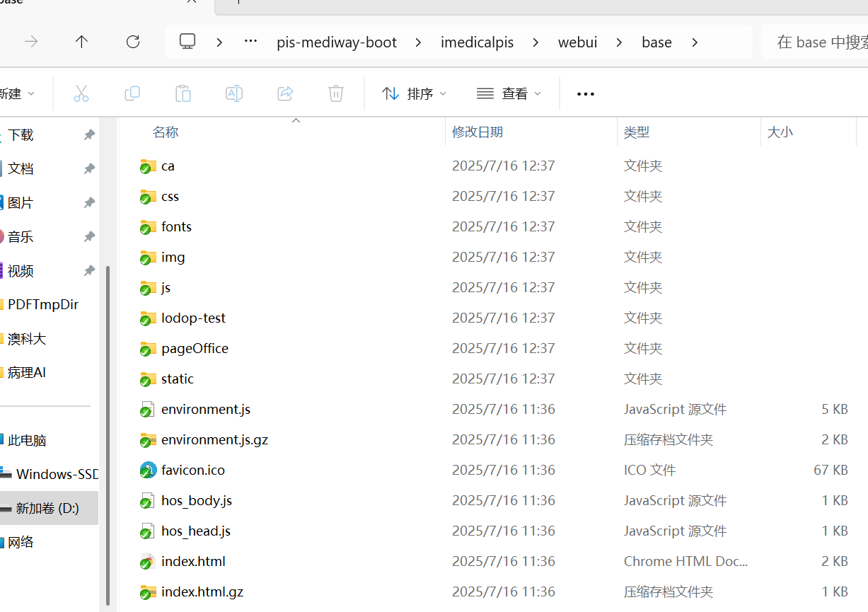Image resolution: width=868 pixels, height=612 pixels.
Task: Click the Paste clipboard icon
Action: point(183,93)
